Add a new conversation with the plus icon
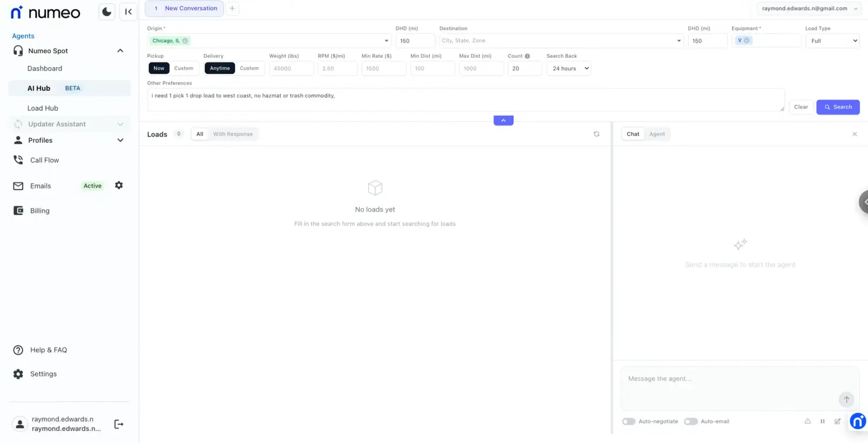 (232, 9)
